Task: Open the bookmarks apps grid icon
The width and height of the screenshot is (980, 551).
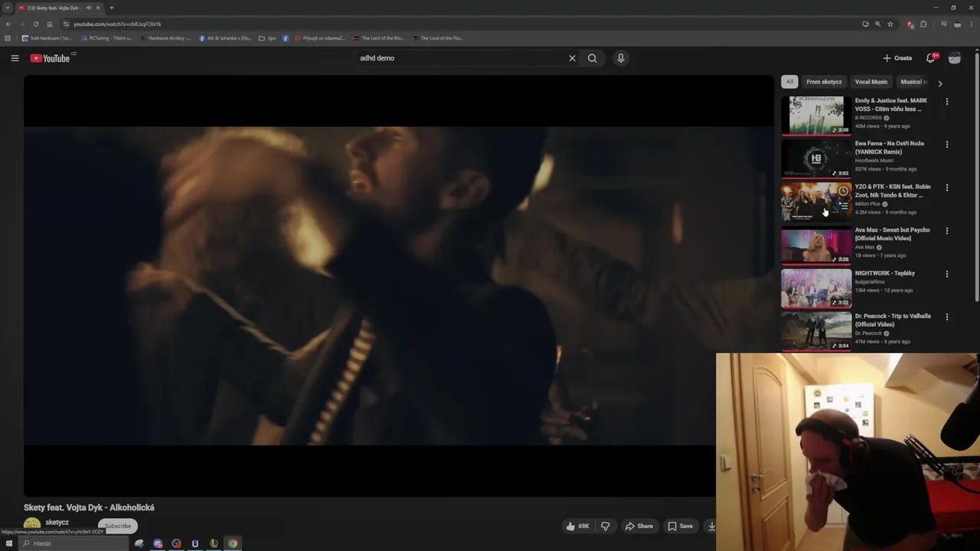Action: click(x=8, y=38)
